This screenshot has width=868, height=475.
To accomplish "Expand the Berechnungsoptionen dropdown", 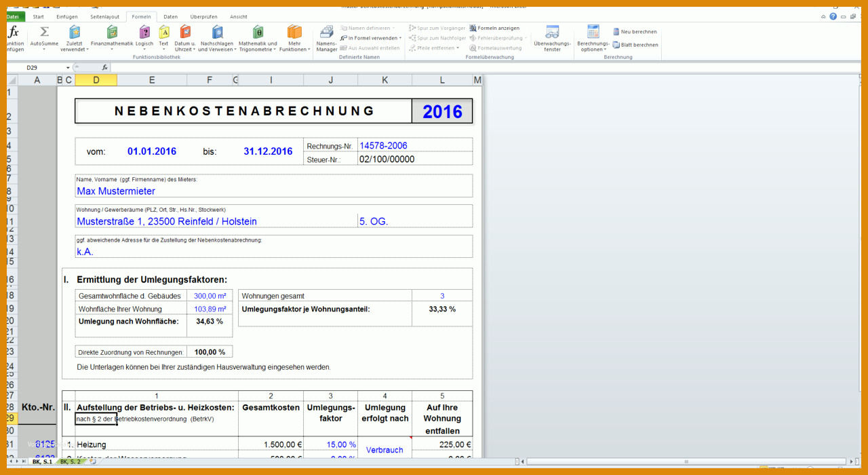I will 605,50.
